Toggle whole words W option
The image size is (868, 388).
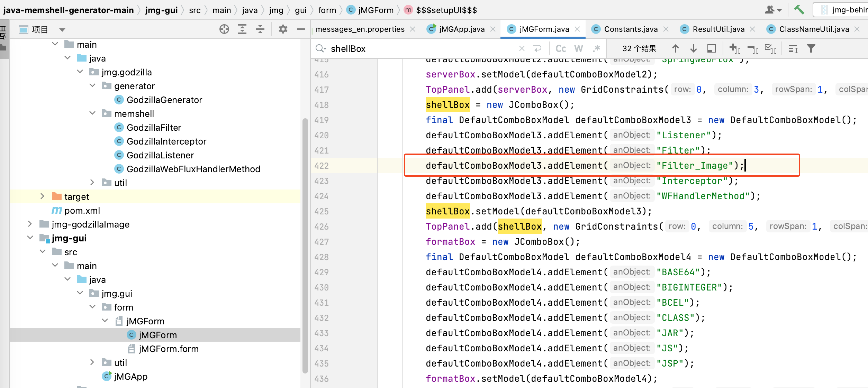579,48
